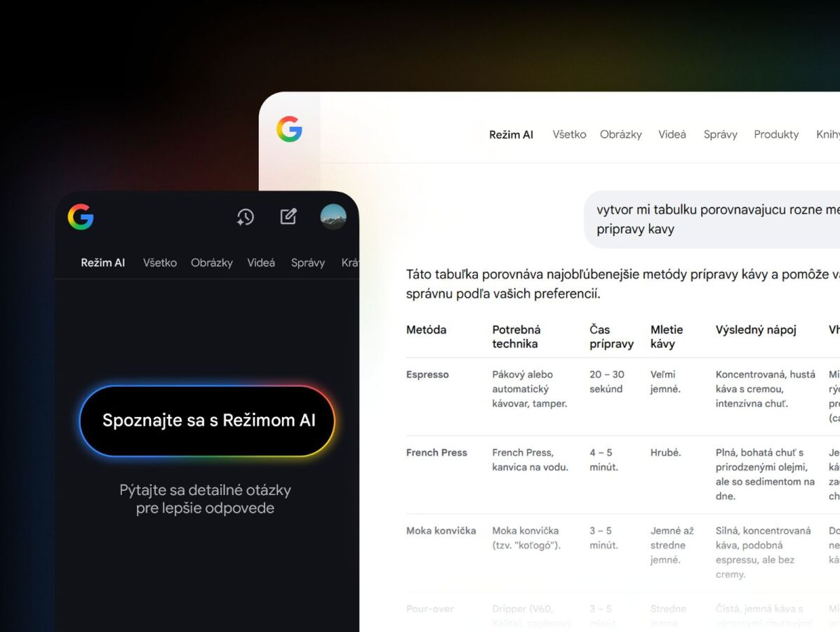The height and width of the screenshot is (632, 840).
Task: Click 'Plná, bohatá chuť s prirodzenými olejmi' cell
Action: pyautogui.click(x=765, y=475)
